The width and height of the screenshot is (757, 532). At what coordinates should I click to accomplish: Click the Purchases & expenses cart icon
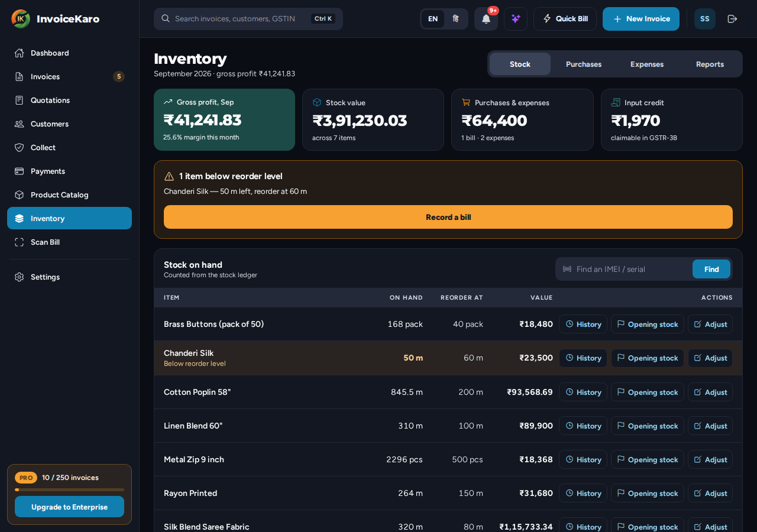[466, 102]
